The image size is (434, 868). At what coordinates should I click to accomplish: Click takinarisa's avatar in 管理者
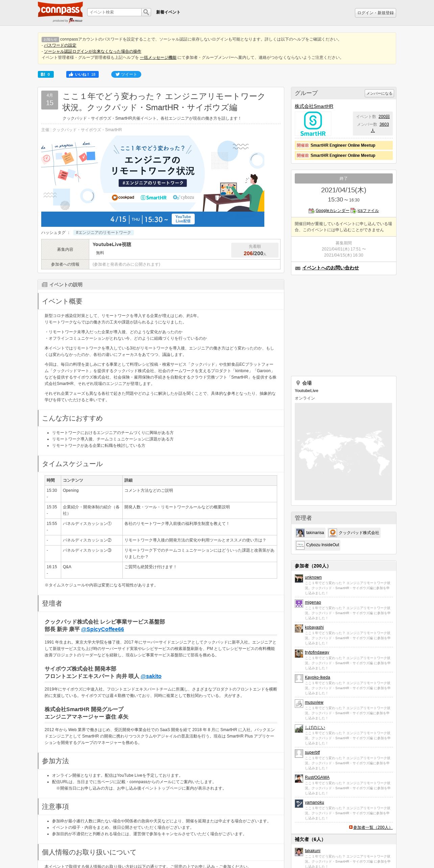300,533
